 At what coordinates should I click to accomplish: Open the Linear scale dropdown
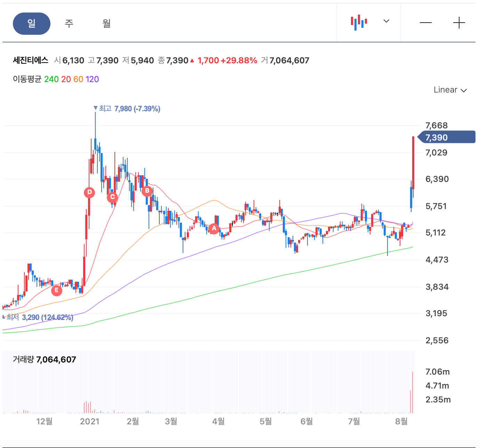[x=450, y=90]
